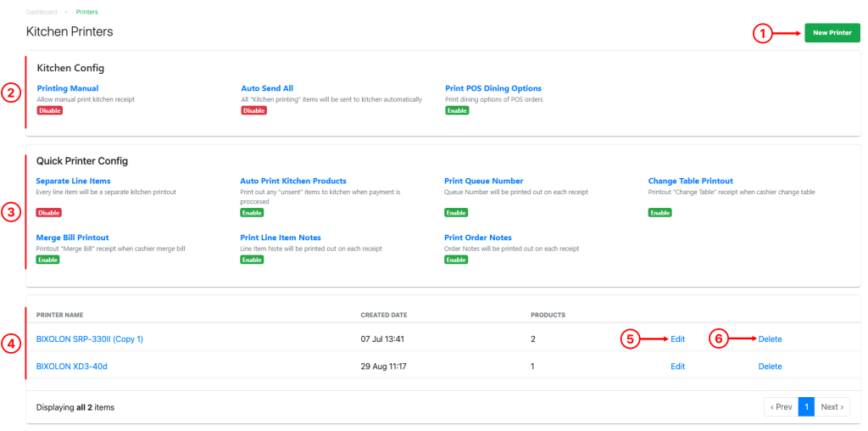This screenshot has height=431, width=868.
Task: Open the Print Line Item Notes link
Action: [281, 238]
